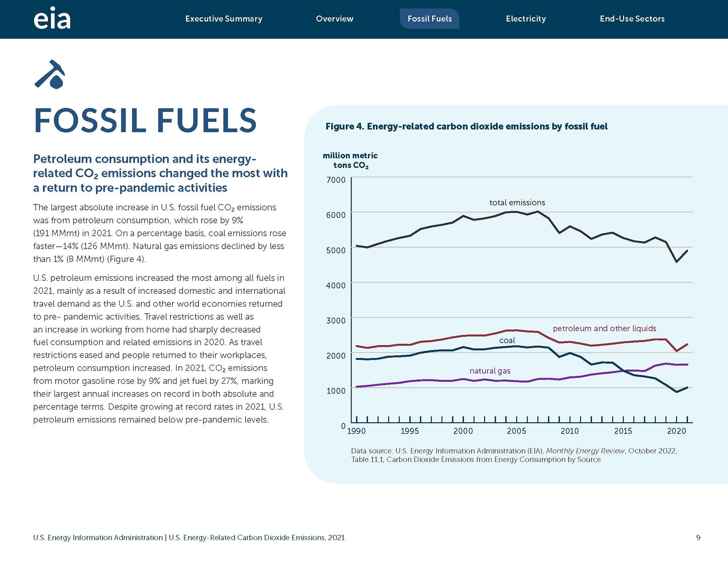Click the 2010 x-axis label
This screenshot has width=728, height=563.
[570, 431]
